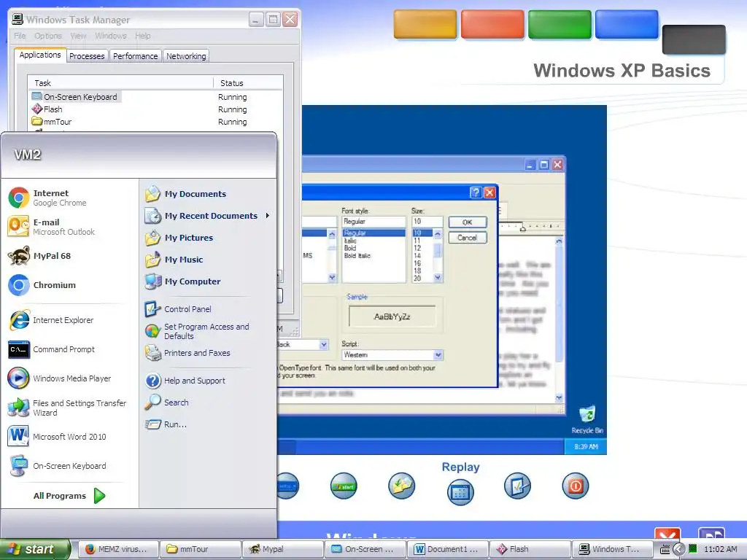The height and width of the screenshot is (560, 747).
Task: Open MEMZ virus taskbar button
Action: click(x=117, y=549)
